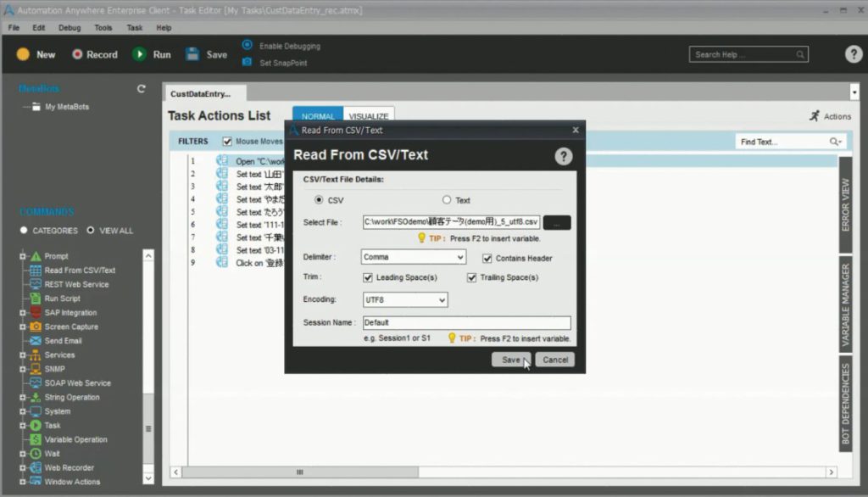The image size is (868, 497).
Task: Click inside the Session Name field
Action: pos(466,321)
